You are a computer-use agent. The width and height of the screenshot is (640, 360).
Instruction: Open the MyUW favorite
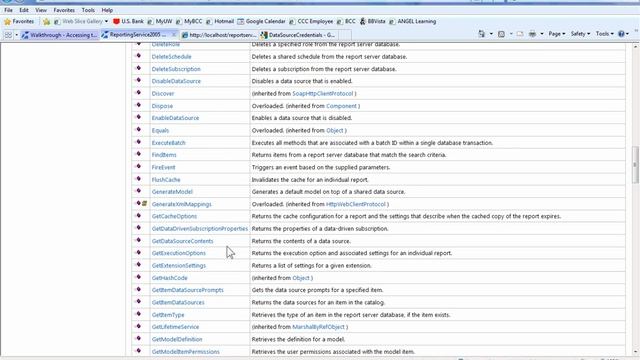pos(160,21)
